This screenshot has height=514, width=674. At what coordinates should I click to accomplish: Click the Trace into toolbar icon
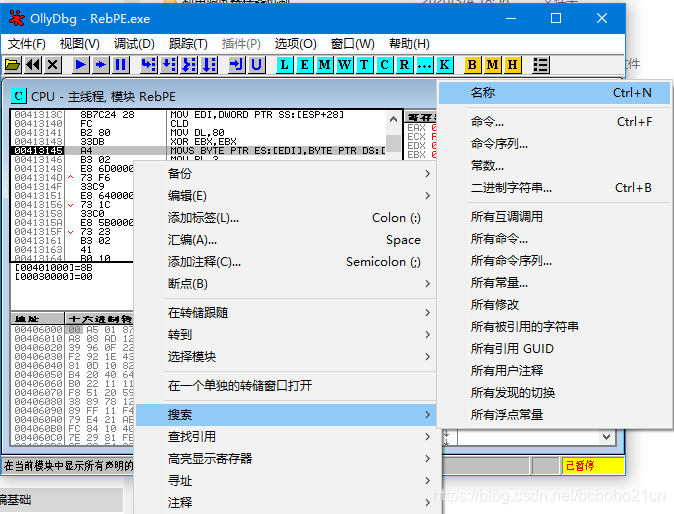pyautogui.click(x=189, y=65)
